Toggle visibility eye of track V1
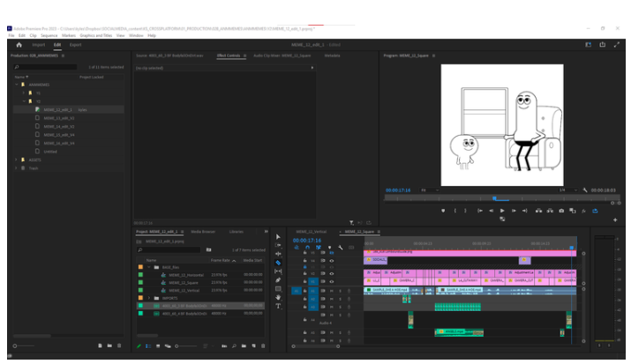The width and height of the screenshot is (631, 364). click(332, 282)
